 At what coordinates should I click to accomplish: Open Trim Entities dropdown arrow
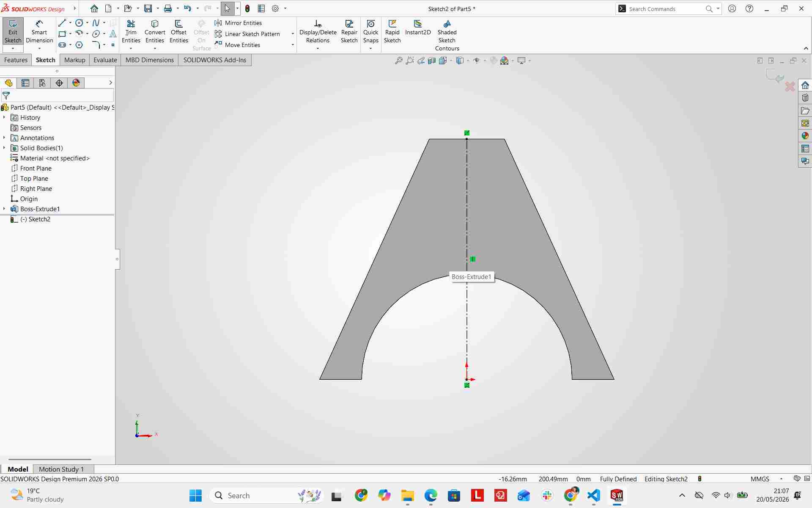point(131,49)
